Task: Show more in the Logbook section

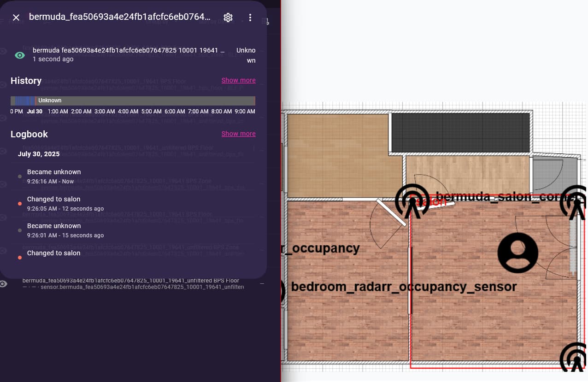Action: 238,134
